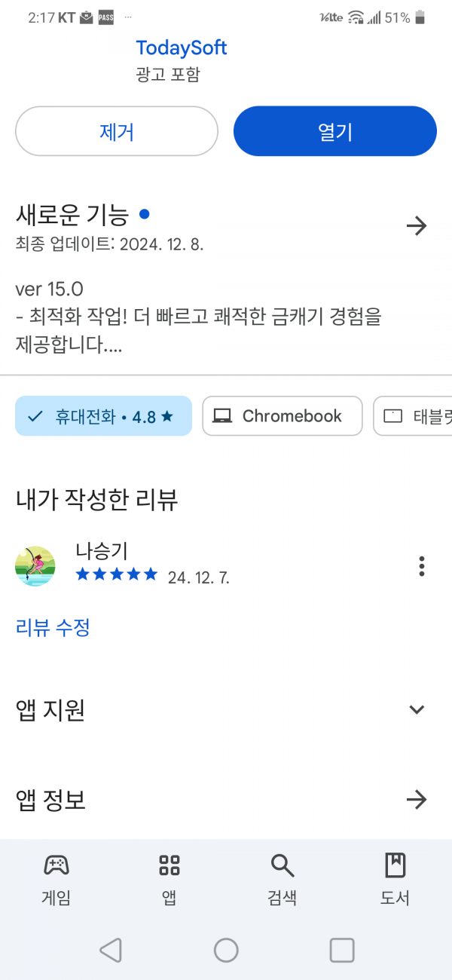Tap the 열기 button
The image size is (452, 980).
tap(335, 131)
